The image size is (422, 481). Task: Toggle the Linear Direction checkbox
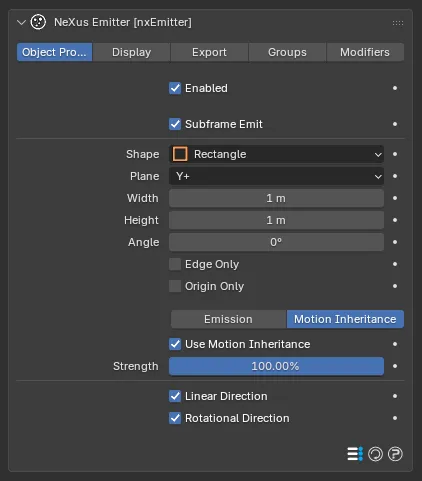click(175, 396)
